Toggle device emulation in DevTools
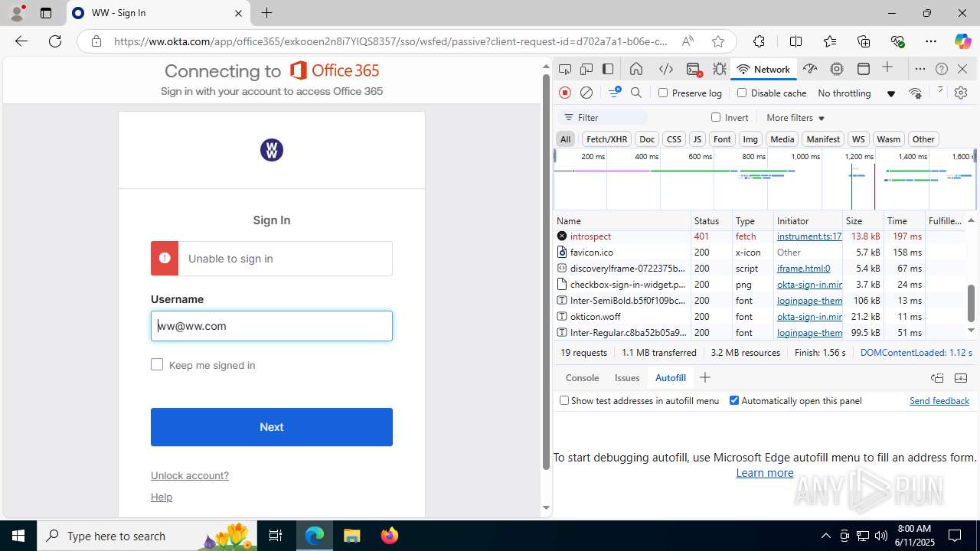The width and height of the screenshot is (980, 551). [586, 69]
